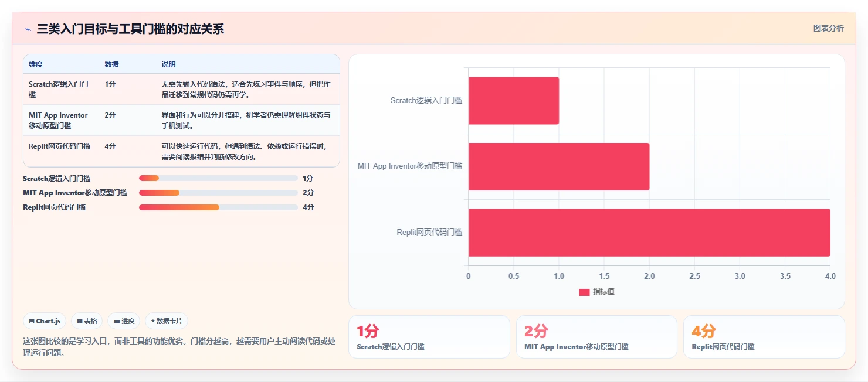Screen dimensions: 868x382
Task: Click the MIT App Inventor chart bar
Action: tap(558, 166)
